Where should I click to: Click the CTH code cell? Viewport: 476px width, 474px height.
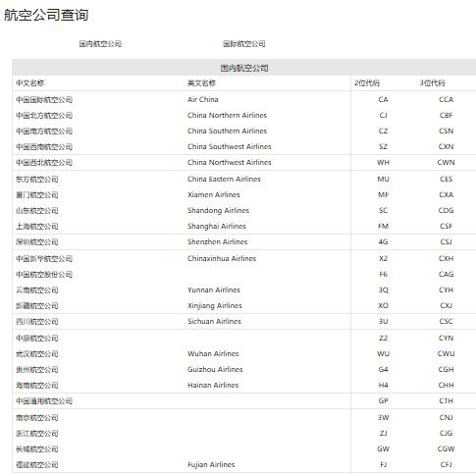[x=446, y=400]
